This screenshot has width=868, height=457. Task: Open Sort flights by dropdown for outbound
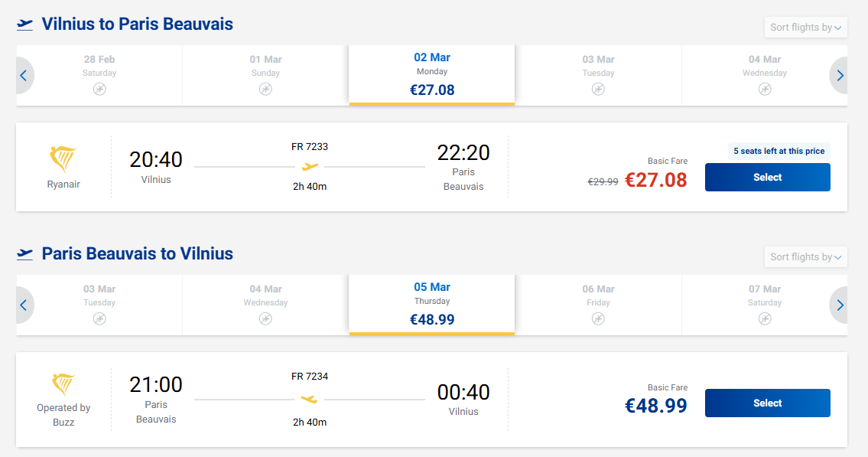tap(805, 28)
